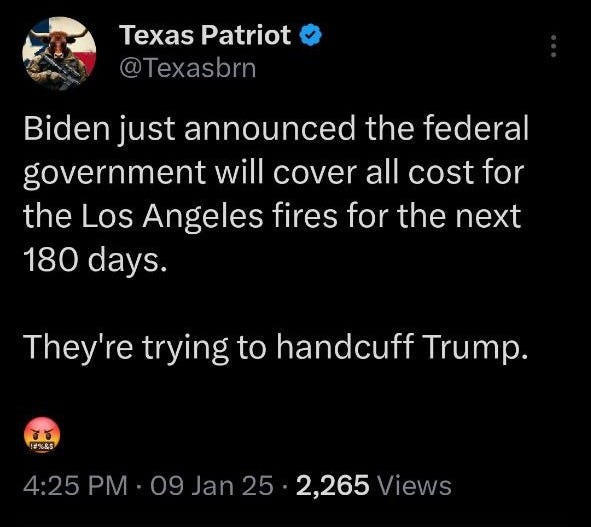Screen dimensions: 591x527
Task: Click the word government in the tweet
Action: (x=114, y=173)
